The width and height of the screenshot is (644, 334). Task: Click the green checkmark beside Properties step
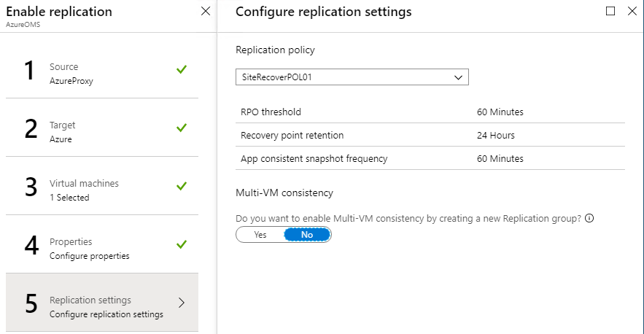click(182, 244)
